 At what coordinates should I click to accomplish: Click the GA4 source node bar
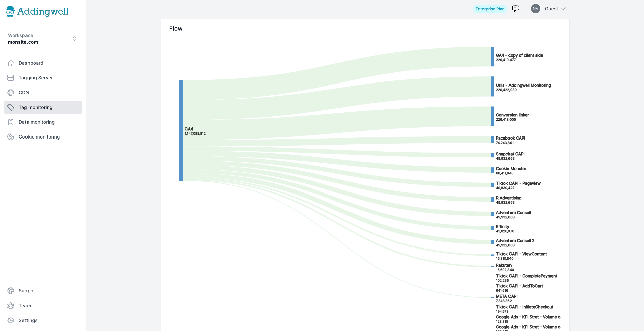(181, 130)
